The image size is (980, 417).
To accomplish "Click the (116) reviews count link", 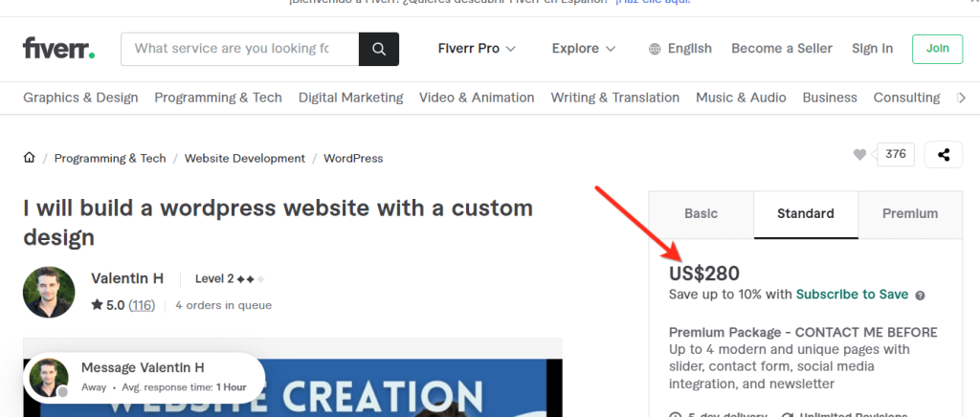I will pos(142,306).
